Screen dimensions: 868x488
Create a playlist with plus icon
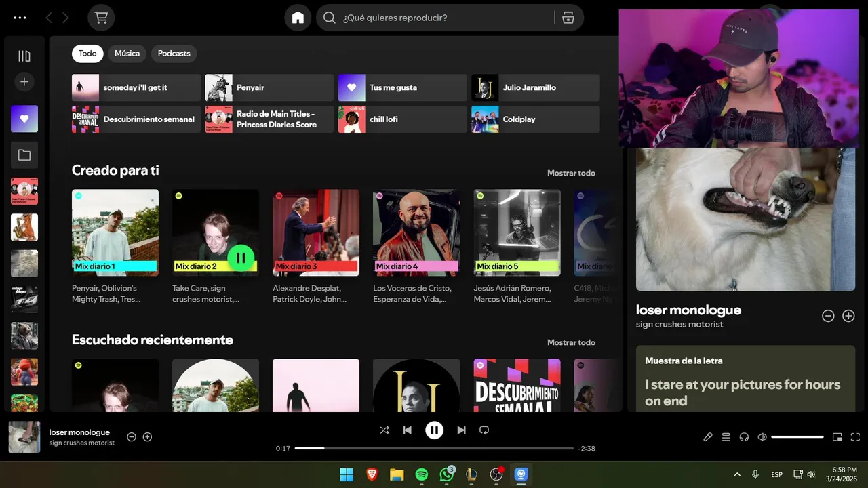pos(24,82)
